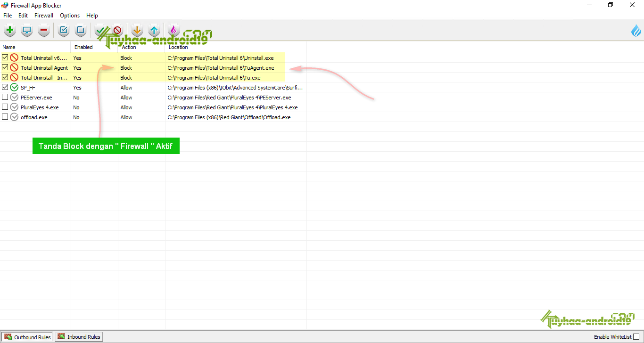
Task: Click the orange Move Down arrow icon
Action: [x=137, y=31]
